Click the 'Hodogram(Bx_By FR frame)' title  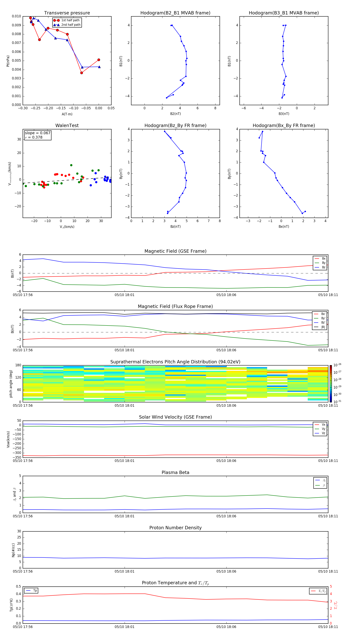click(284, 125)
